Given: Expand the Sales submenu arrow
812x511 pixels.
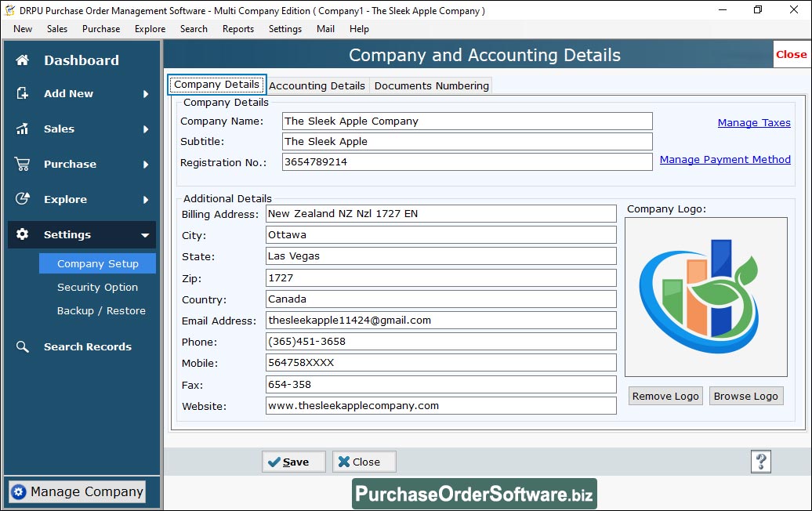Looking at the screenshot, I should 146,129.
